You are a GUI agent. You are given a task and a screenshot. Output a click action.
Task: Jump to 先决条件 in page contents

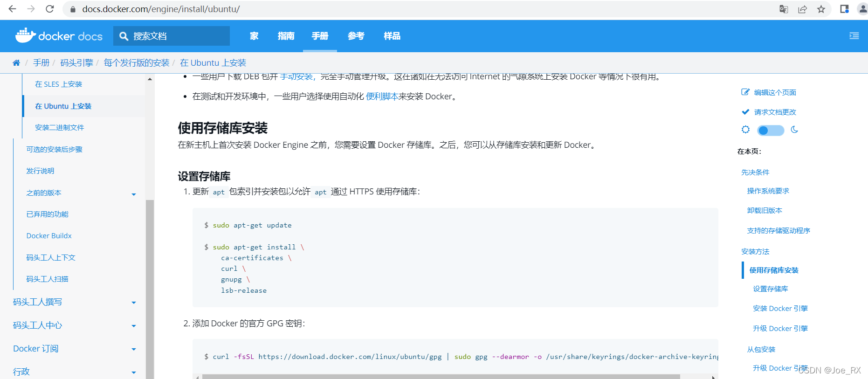755,172
